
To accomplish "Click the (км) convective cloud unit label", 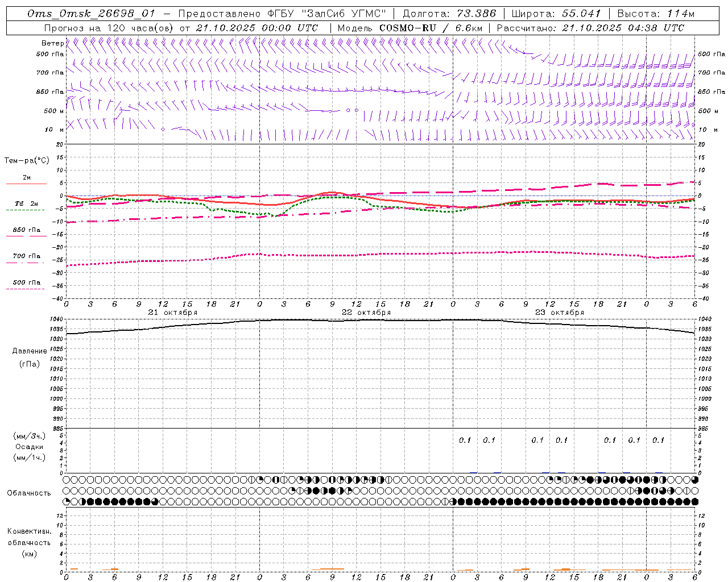I will 29,554.
